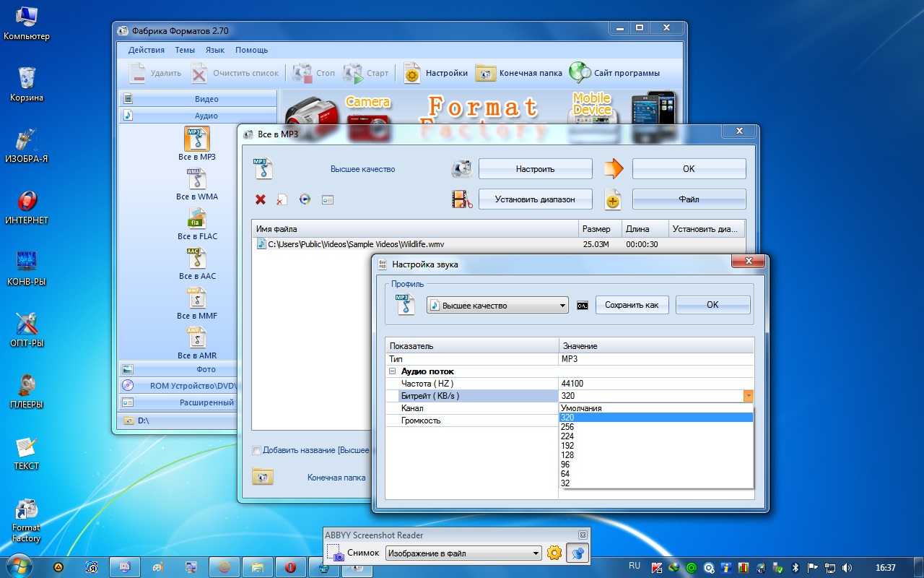
Task: Choose 64 in the bitrate list
Action: click(x=656, y=474)
